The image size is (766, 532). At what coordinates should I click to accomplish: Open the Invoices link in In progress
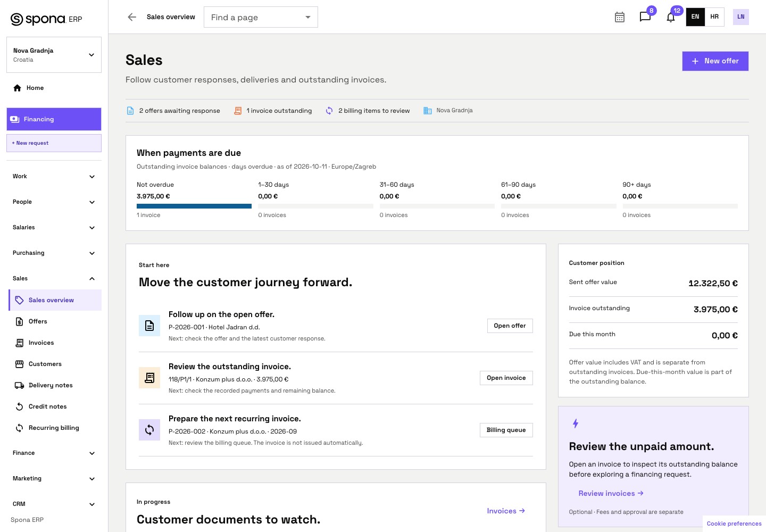pos(506,511)
